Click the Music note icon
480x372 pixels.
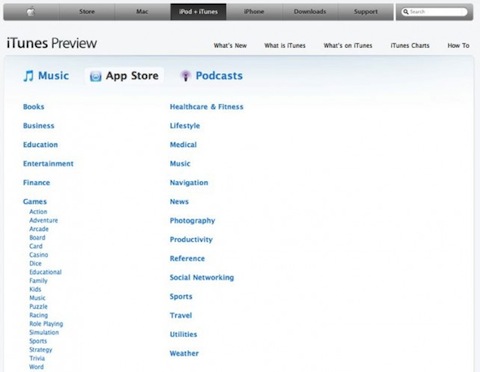tap(29, 76)
